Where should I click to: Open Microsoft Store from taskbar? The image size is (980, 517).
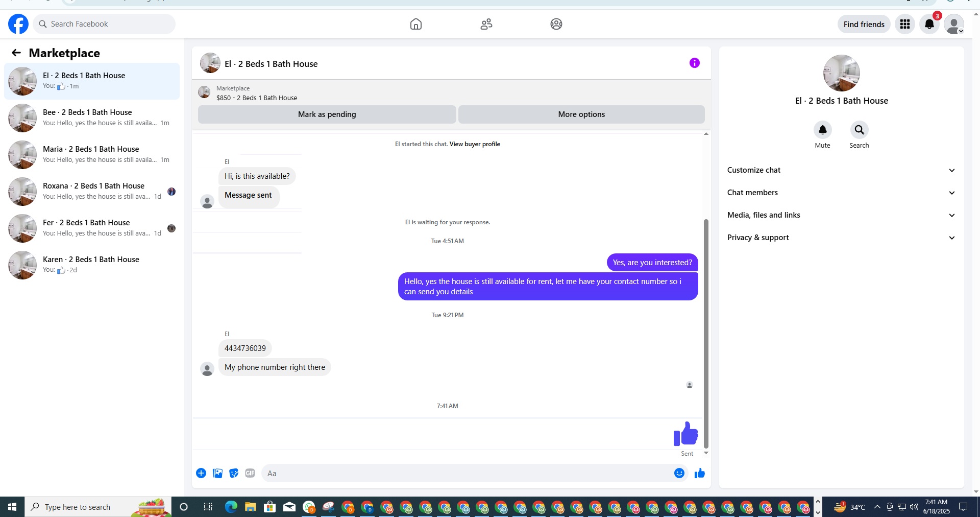[269, 507]
